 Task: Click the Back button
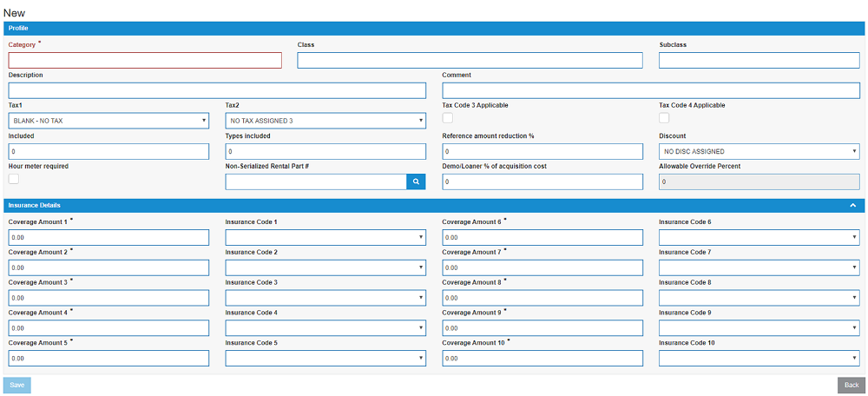852,385
